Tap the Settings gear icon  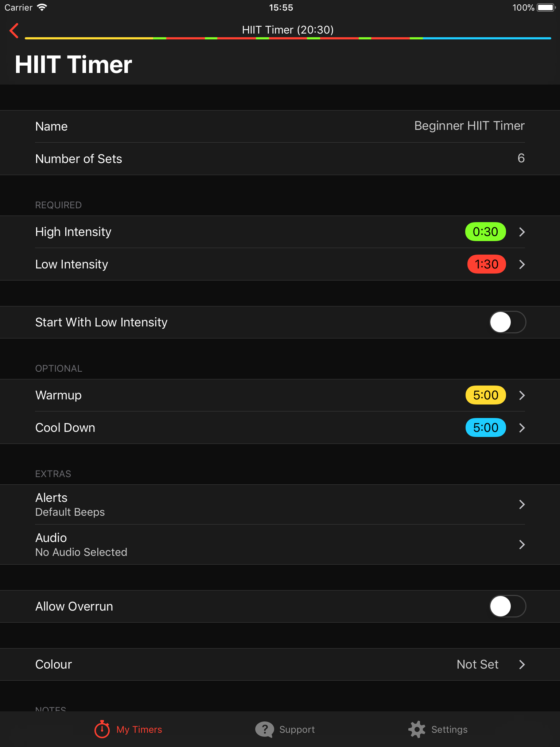tap(417, 729)
